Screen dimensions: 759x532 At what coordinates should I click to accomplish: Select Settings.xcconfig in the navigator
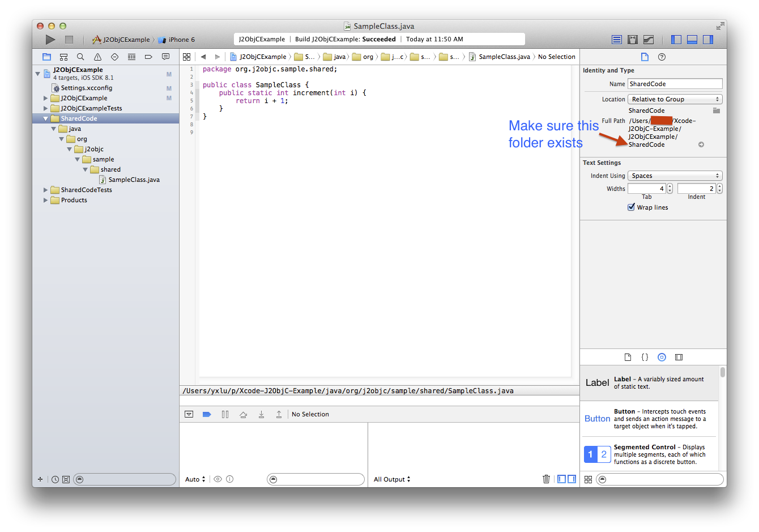point(86,88)
